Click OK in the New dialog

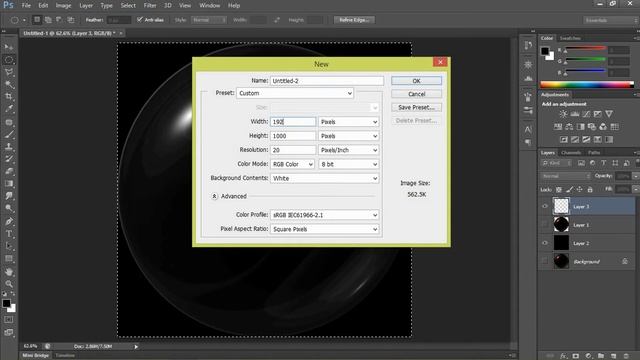coord(416,81)
